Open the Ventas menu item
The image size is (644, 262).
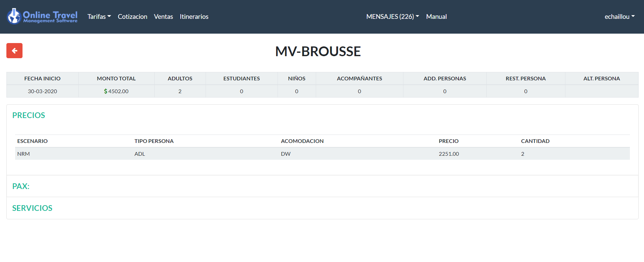pos(163,16)
